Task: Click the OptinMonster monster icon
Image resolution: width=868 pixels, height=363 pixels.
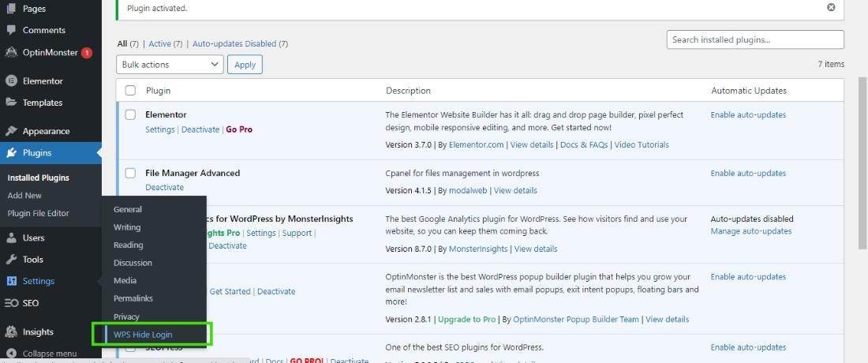Action: 11,53
